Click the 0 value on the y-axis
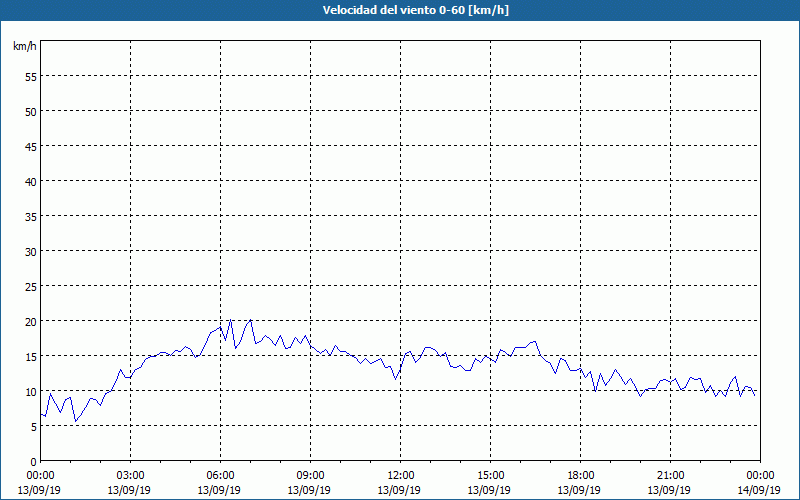The height and width of the screenshot is (500, 800). point(34,462)
